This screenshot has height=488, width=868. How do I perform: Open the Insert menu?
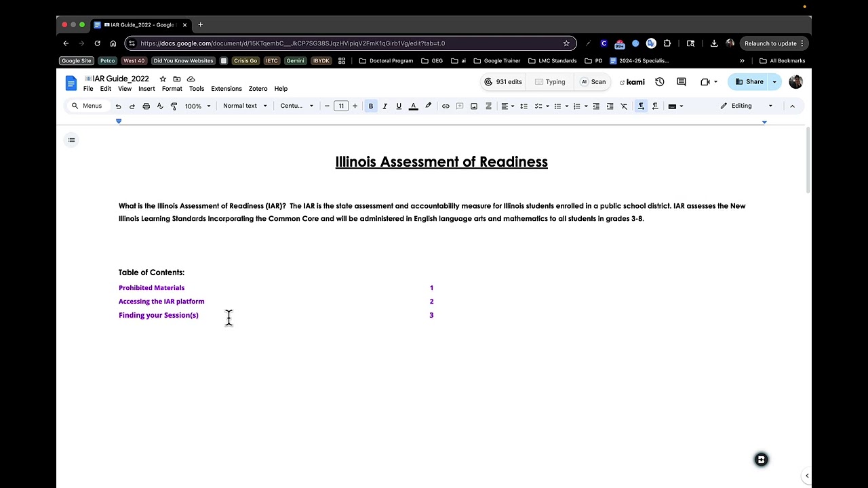[146, 89]
